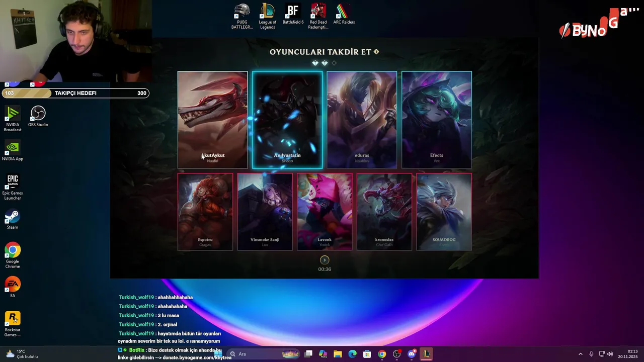The width and height of the screenshot is (644, 362).
Task: Open the Red Dead Redemption desktop shortcut
Action: (x=318, y=17)
